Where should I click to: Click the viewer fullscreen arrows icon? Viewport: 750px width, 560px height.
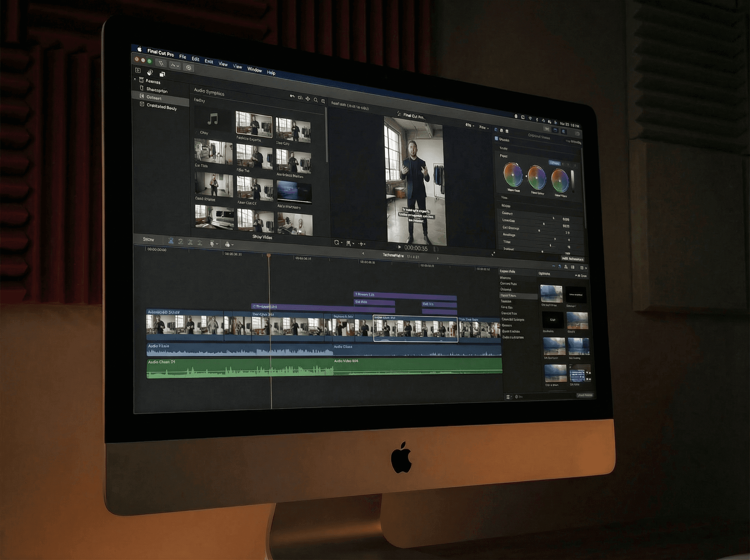click(x=493, y=253)
